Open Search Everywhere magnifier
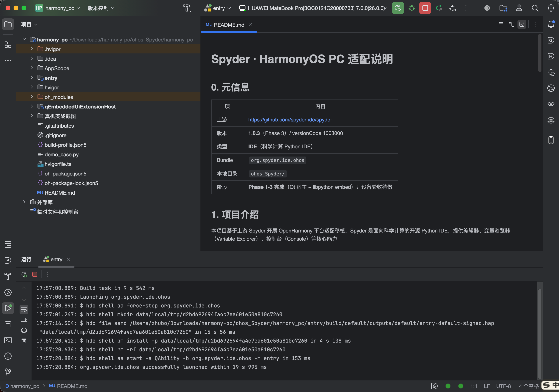 coord(535,8)
